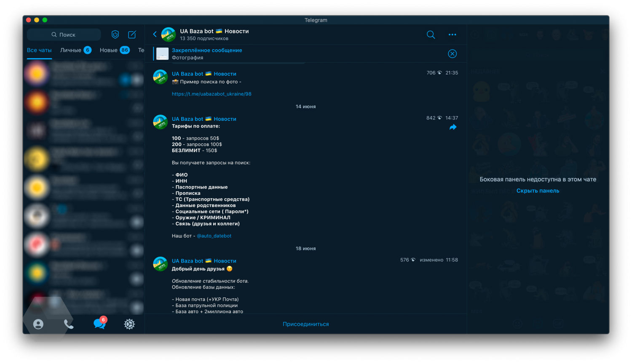Open the compose new message icon
Viewport: 632px width, 364px height.
(132, 35)
